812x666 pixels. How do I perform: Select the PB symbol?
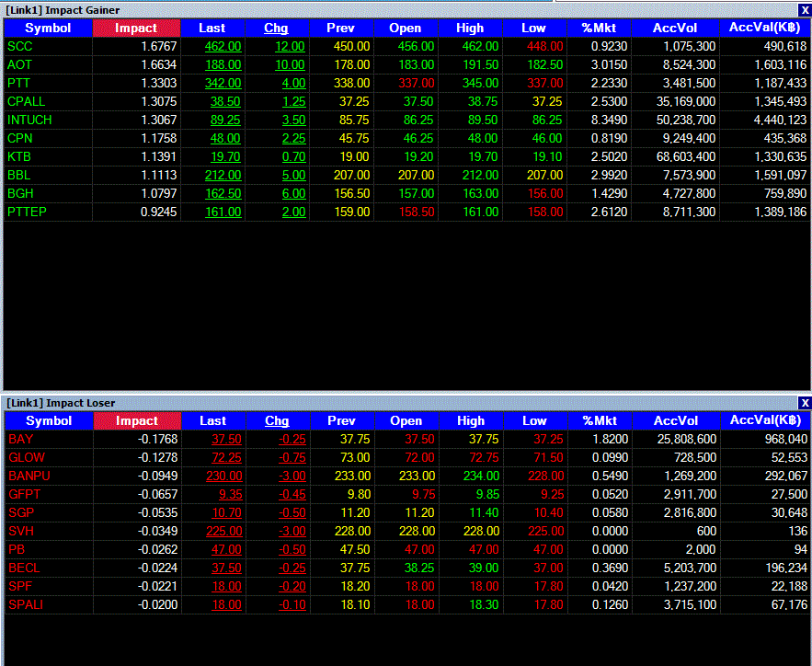point(17,549)
